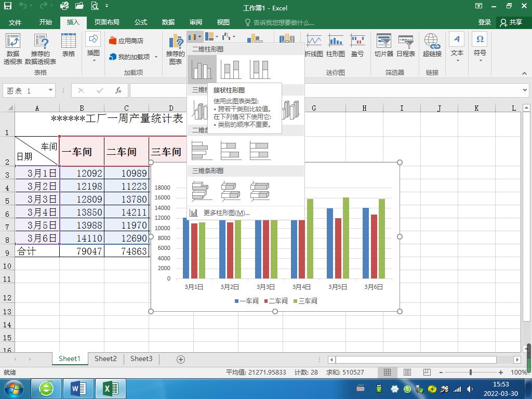Select a 3-D bar chart style

click(x=202, y=191)
